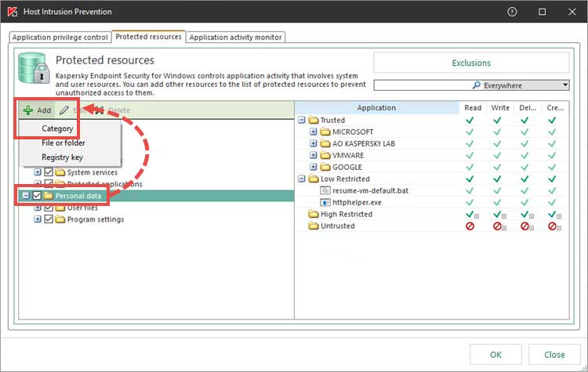The image size is (588, 372).
Task: Select the Personal data row label
Action: [x=78, y=196]
